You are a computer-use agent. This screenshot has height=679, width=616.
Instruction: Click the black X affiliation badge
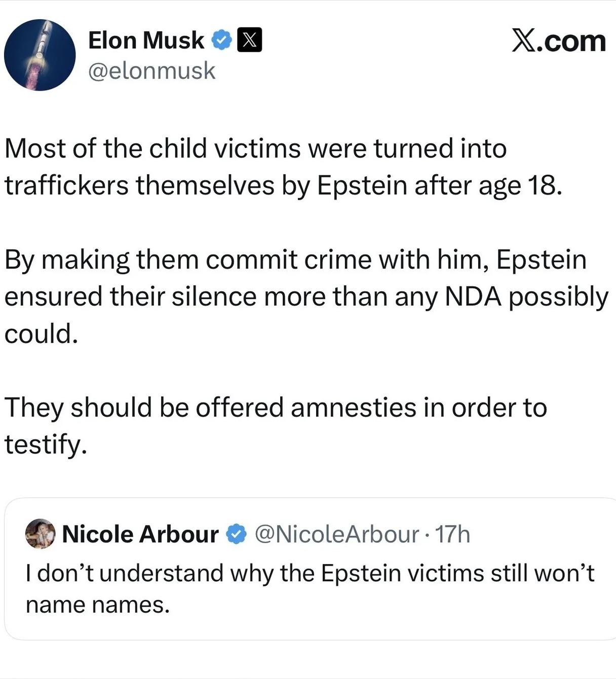(250, 41)
